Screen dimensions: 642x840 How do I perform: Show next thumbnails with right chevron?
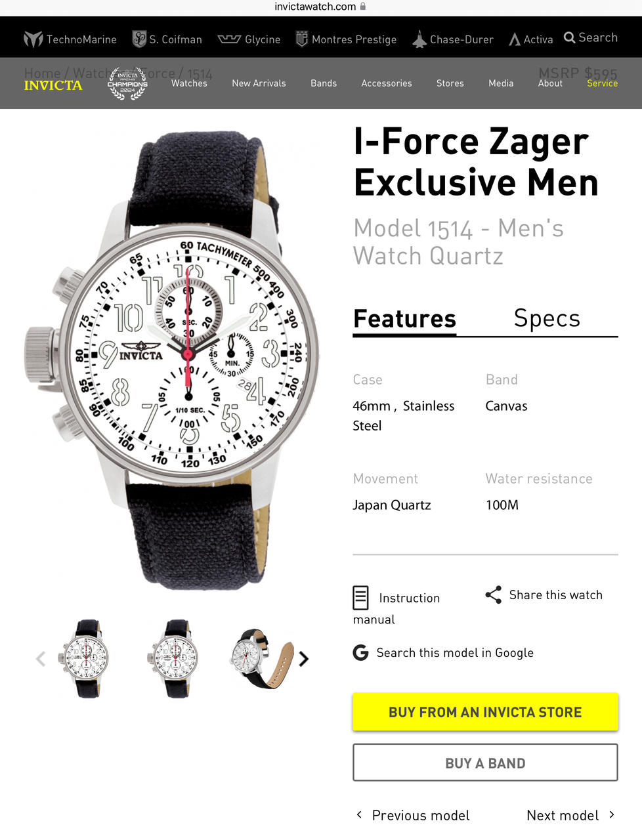[303, 659]
